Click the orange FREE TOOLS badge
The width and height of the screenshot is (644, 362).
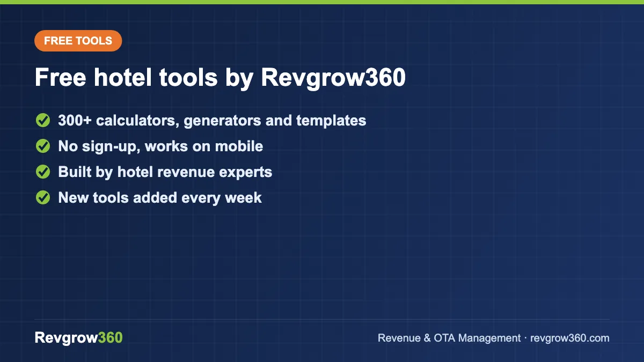click(78, 41)
